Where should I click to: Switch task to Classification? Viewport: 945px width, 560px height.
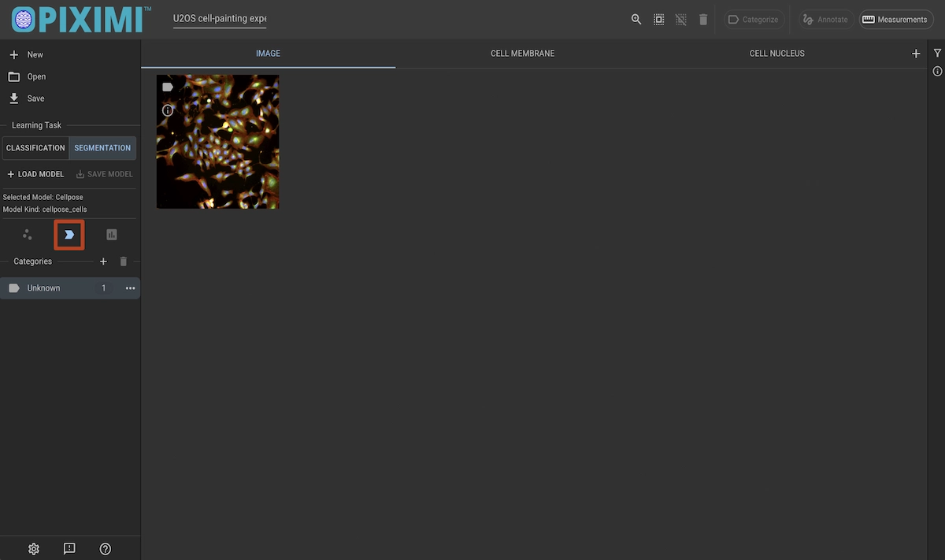tap(35, 148)
